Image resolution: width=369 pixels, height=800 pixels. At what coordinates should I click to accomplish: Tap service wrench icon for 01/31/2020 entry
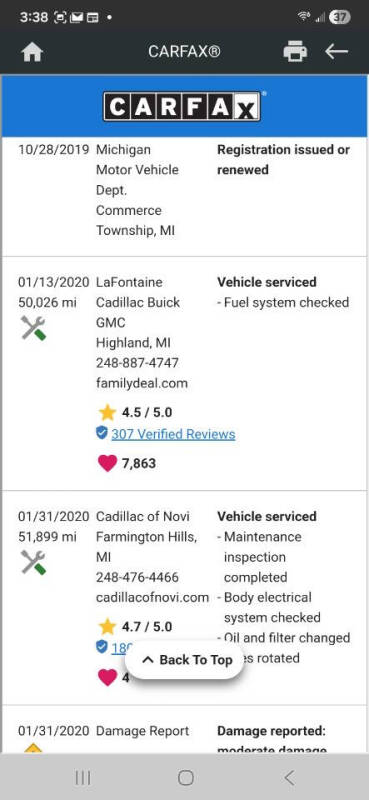click(x=34, y=562)
